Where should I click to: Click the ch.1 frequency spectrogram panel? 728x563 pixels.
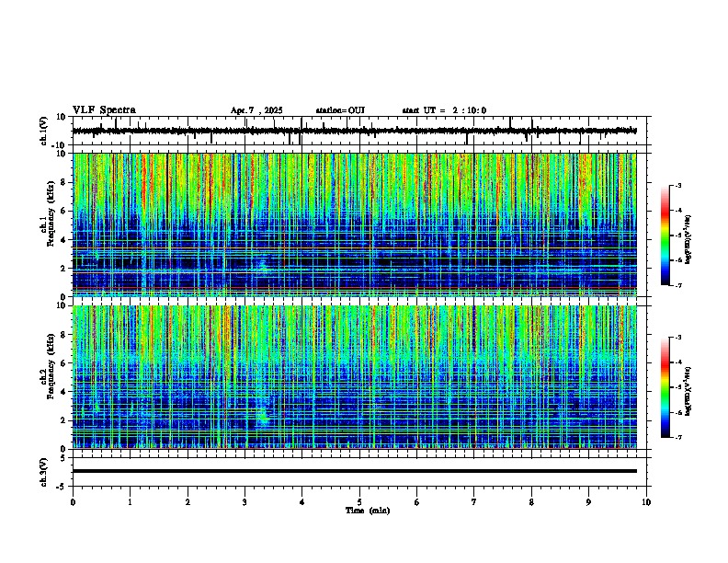(x=355, y=224)
